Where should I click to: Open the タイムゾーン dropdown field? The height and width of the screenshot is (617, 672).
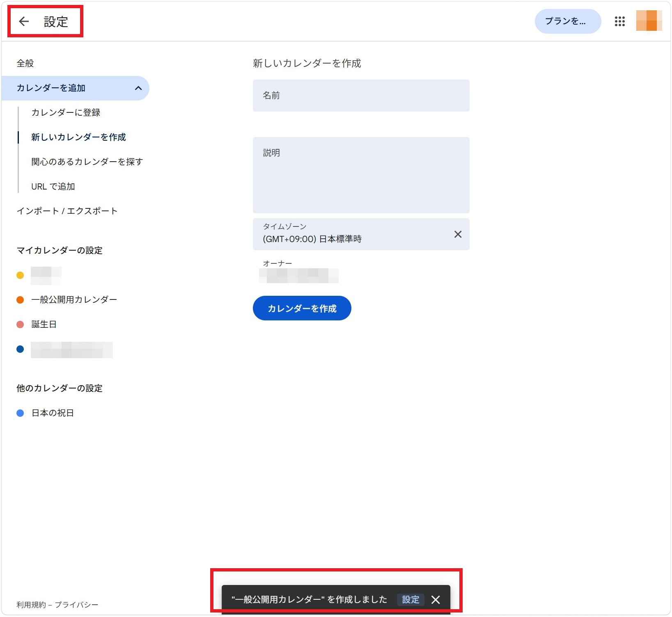(x=353, y=234)
